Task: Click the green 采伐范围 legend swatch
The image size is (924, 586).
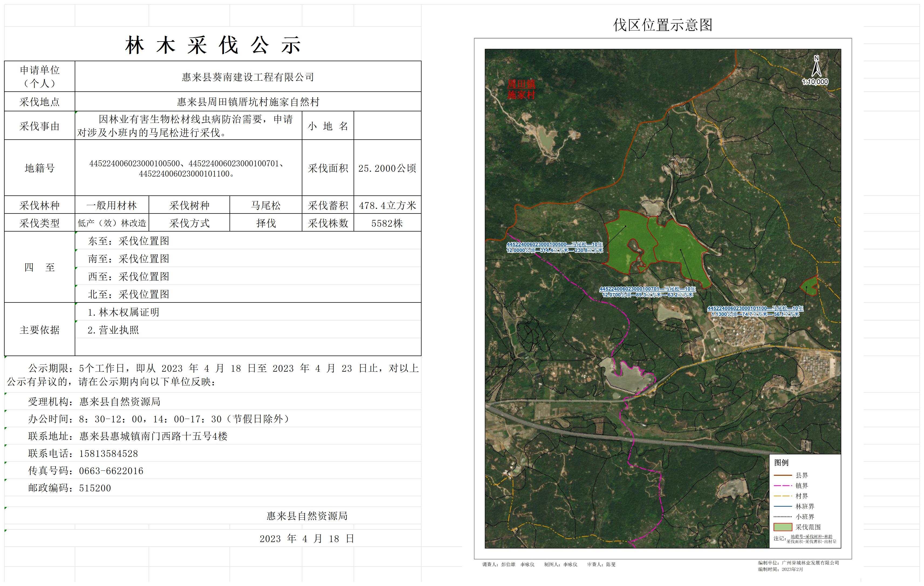Action: 783,527
